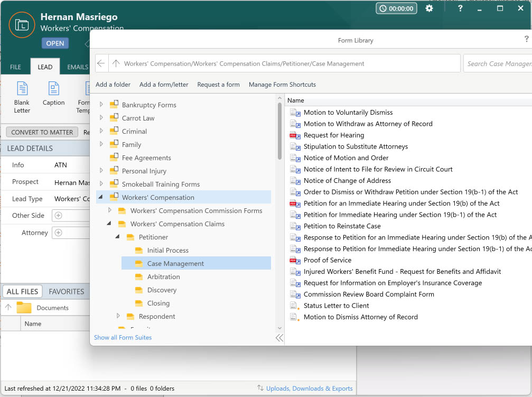Click the Form Library help icon
Image resolution: width=532 pixels, height=397 pixels.
pos(526,39)
